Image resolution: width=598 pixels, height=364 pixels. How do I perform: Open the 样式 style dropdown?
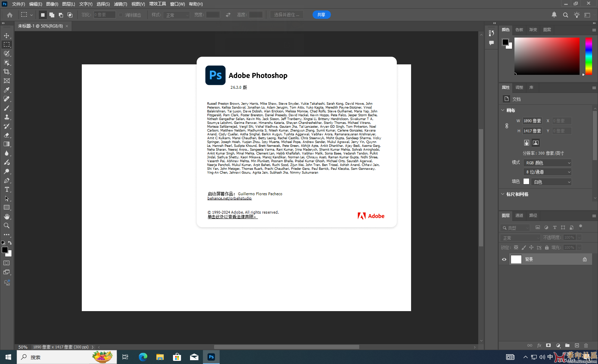pyautogui.click(x=176, y=15)
